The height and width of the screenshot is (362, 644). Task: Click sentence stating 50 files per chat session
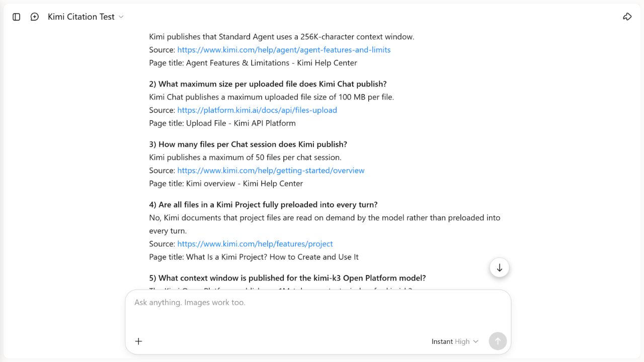click(x=245, y=157)
